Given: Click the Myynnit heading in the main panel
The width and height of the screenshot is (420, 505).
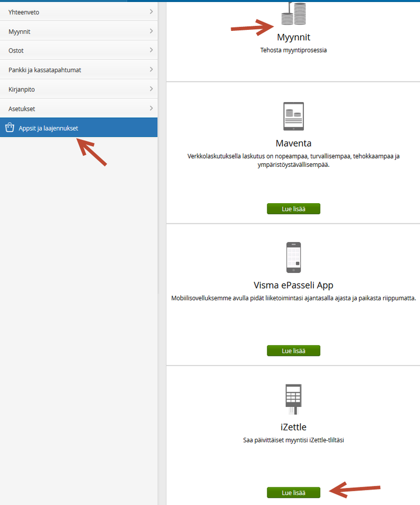Looking at the screenshot, I should click(x=294, y=37).
